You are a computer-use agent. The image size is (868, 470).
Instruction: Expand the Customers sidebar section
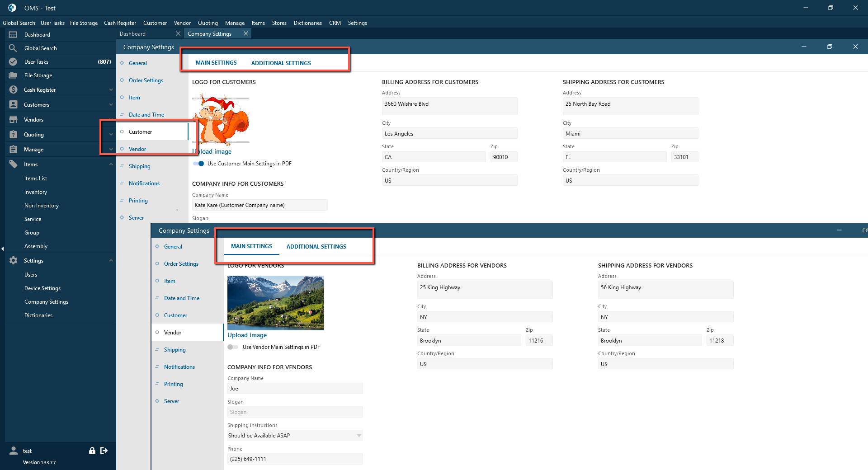tap(111, 105)
